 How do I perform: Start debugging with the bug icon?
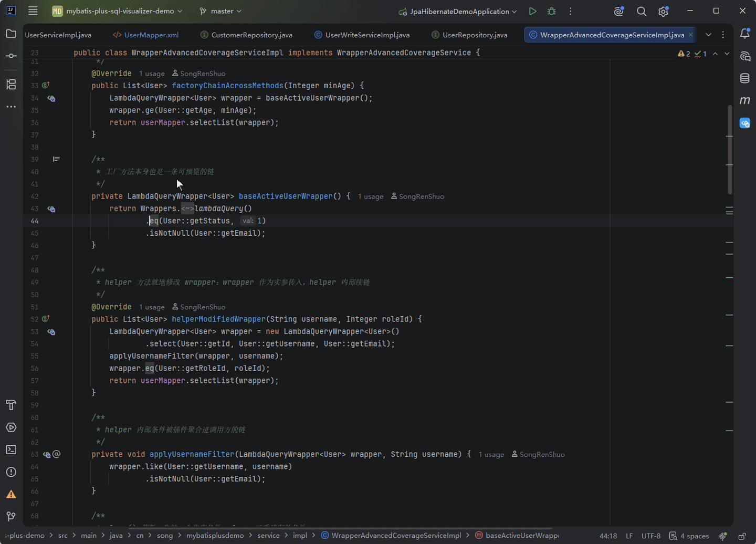(551, 11)
